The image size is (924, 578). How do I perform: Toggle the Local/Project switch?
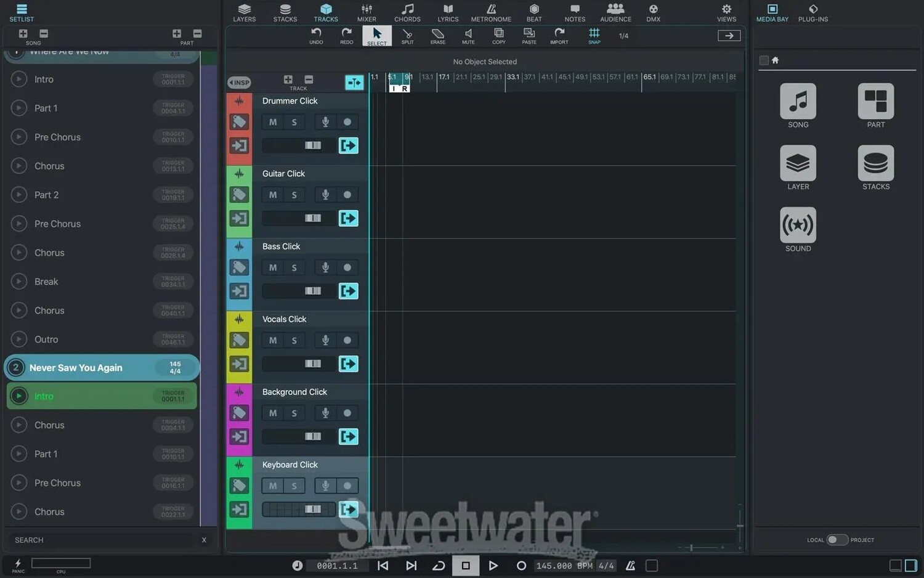click(837, 540)
